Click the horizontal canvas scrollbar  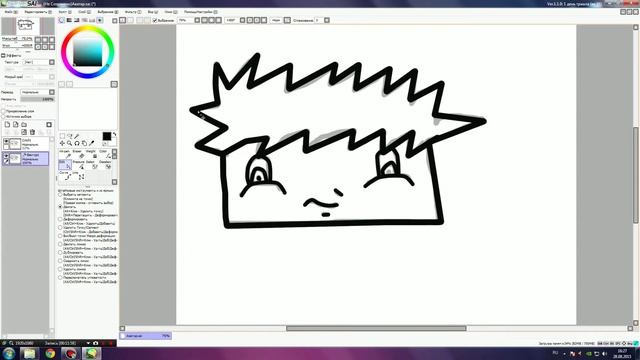(x=376, y=328)
